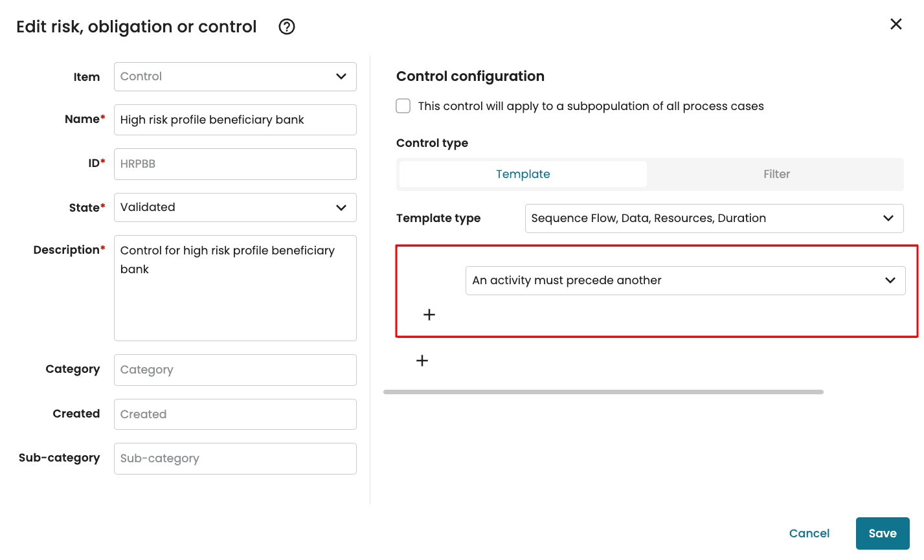Click the horizontal scrollbar in control configuration

click(603, 392)
